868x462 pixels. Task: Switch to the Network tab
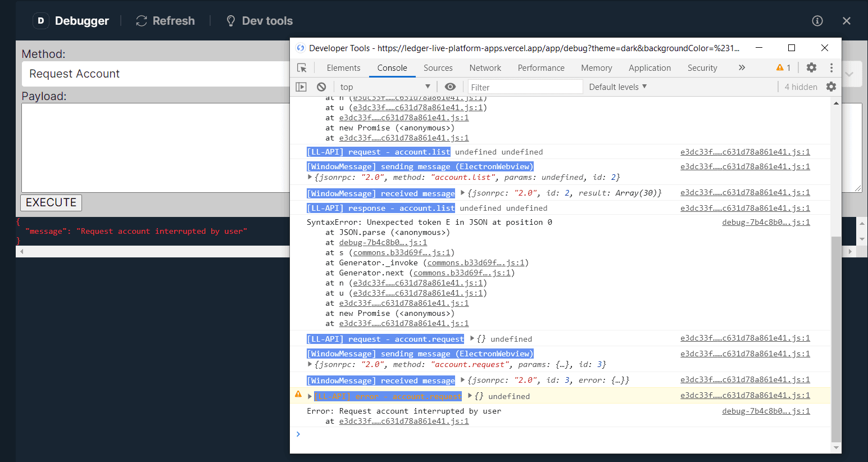tap(485, 67)
